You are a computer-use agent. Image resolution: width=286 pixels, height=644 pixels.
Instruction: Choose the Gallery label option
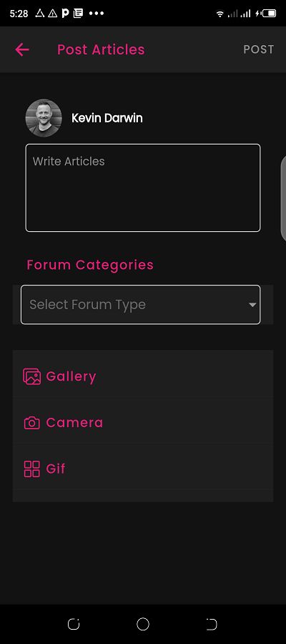click(x=71, y=376)
